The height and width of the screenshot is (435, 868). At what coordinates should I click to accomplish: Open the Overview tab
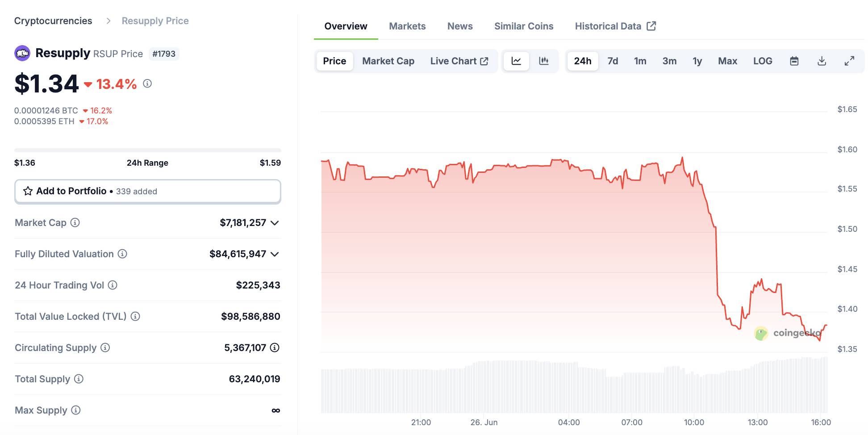pos(346,26)
